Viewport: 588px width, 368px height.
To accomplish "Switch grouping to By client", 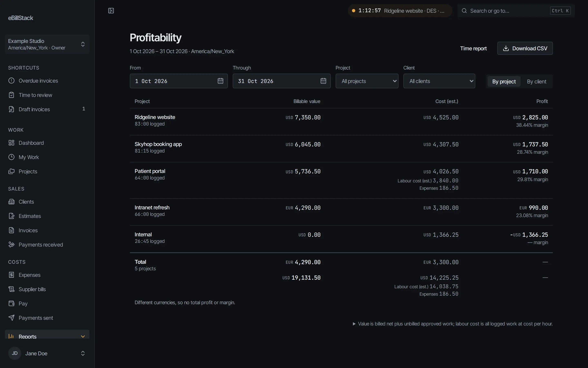I will 537,82.
